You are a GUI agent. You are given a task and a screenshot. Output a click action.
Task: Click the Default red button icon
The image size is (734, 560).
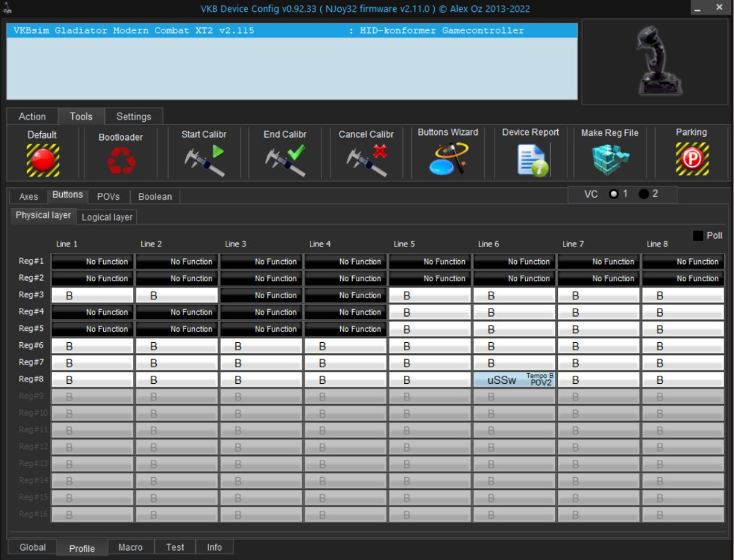(x=42, y=160)
